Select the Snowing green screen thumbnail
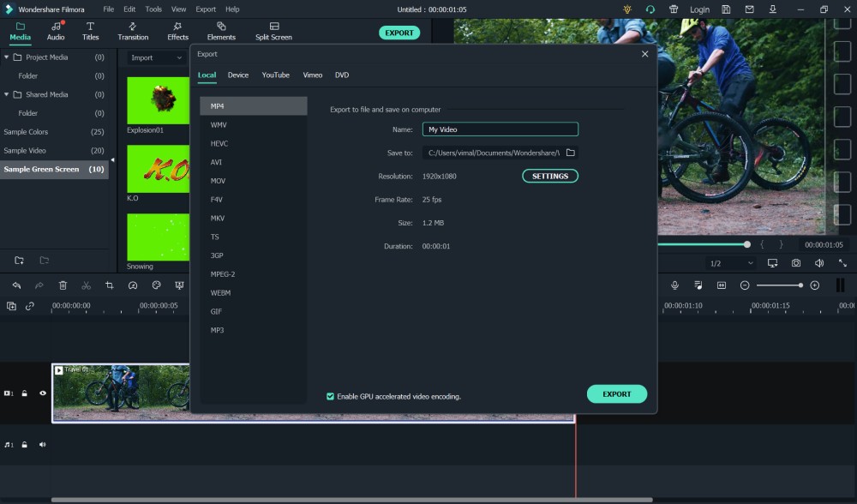 [159, 237]
